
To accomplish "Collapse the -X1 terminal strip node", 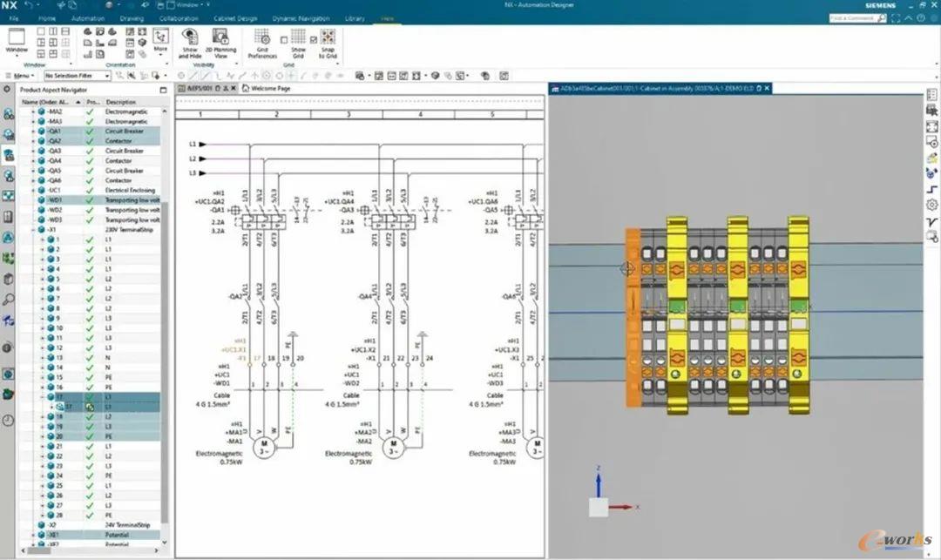I will [33, 230].
